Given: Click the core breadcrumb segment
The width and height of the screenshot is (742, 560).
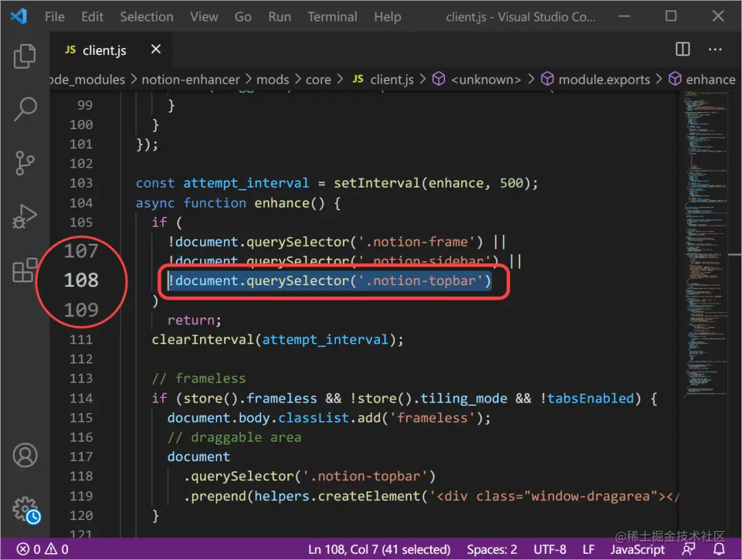Looking at the screenshot, I should point(318,80).
